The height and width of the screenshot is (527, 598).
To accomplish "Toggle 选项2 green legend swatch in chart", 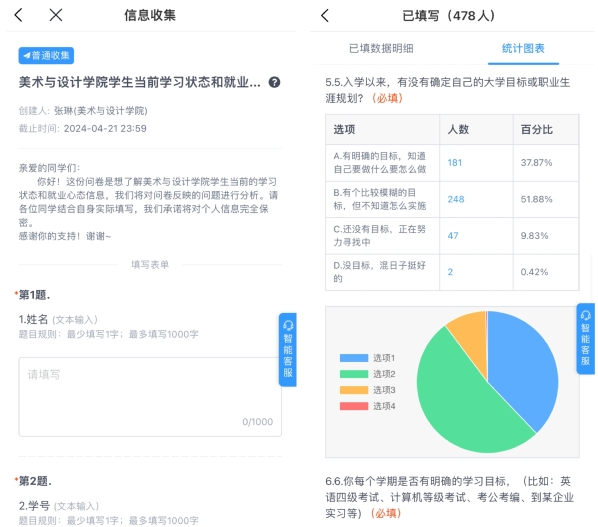I will click(x=354, y=374).
